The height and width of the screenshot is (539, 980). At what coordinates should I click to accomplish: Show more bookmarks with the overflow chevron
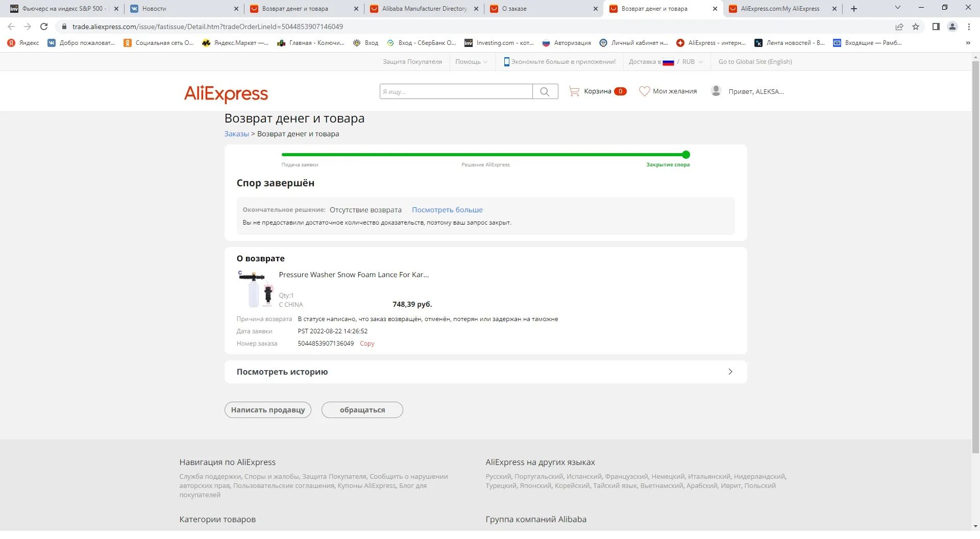(968, 43)
